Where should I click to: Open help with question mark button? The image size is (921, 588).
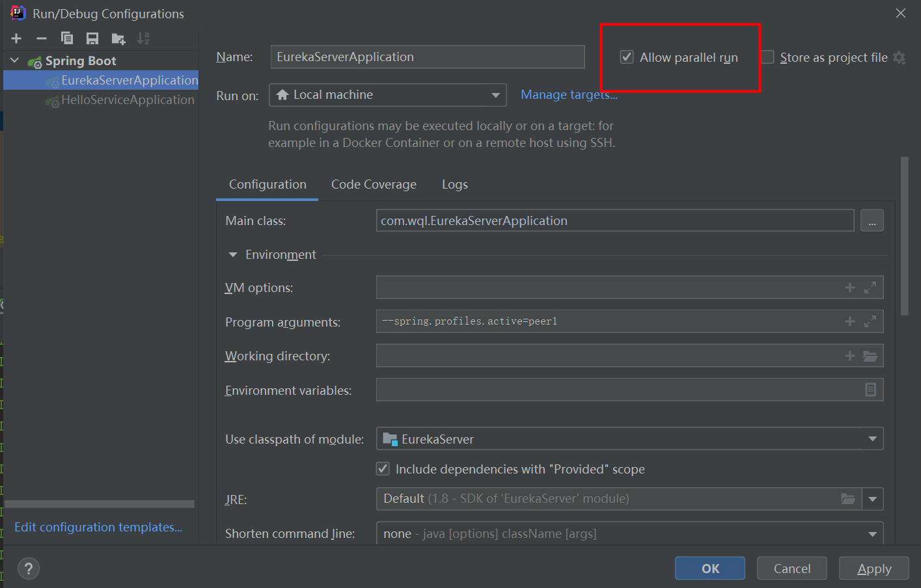29,569
